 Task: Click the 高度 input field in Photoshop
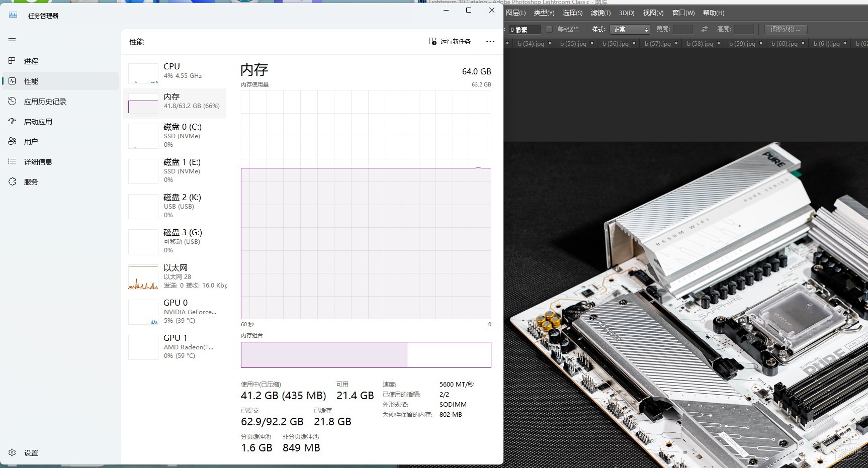(744, 30)
